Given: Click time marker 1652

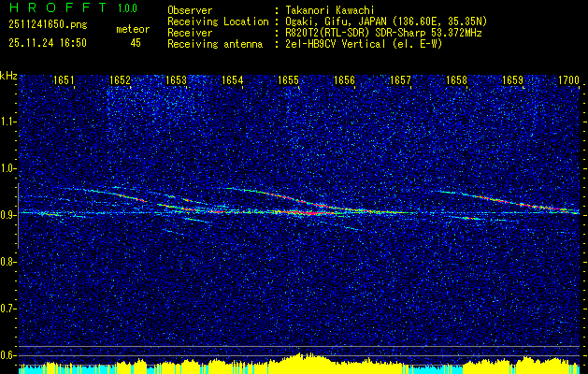Looking at the screenshot, I should pyautogui.click(x=120, y=79).
